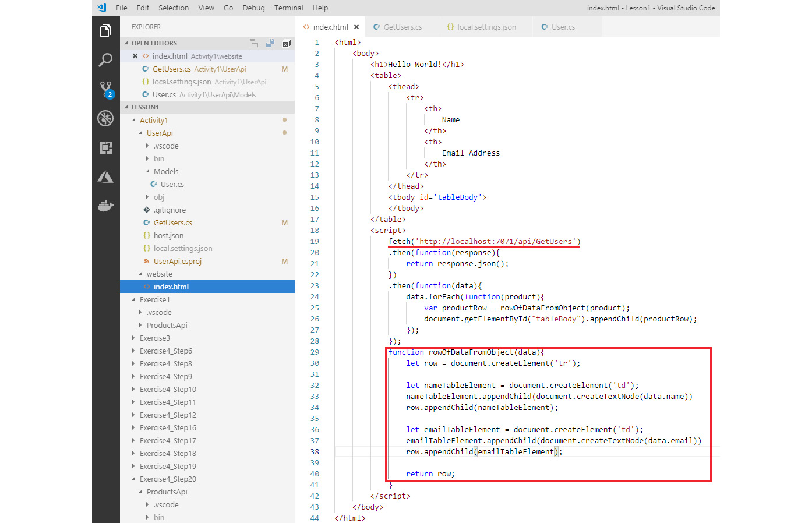Open Source Control view with badge 2
This screenshot has width=812, height=523.
click(105, 89)
